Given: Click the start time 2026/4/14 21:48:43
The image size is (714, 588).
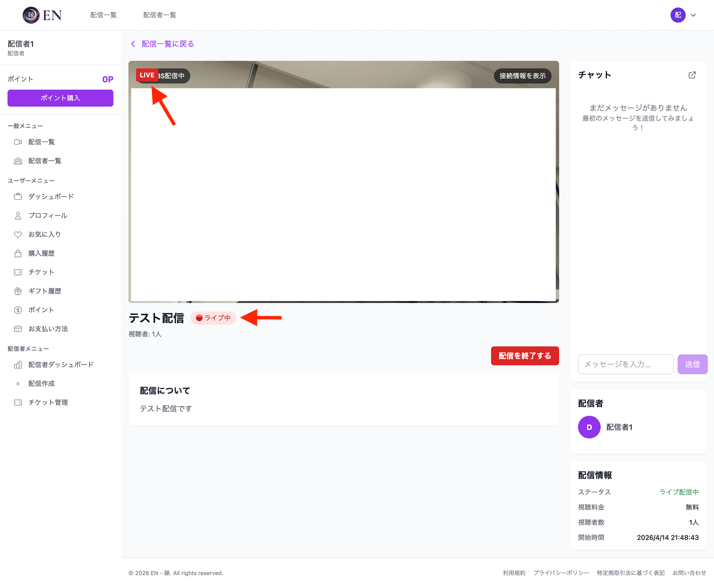Looking at the screenshot, I should [x=668, y=537].
